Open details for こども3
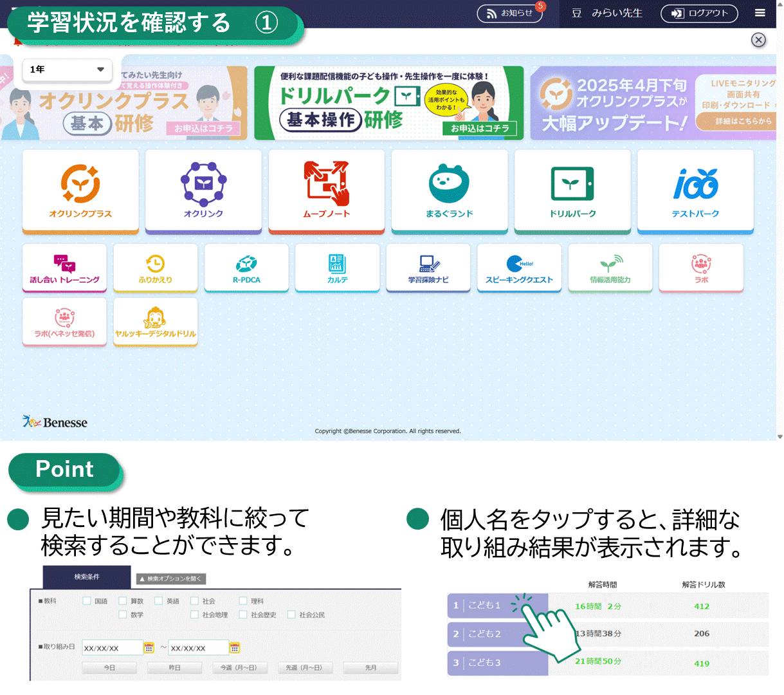 tap(498, 663)
